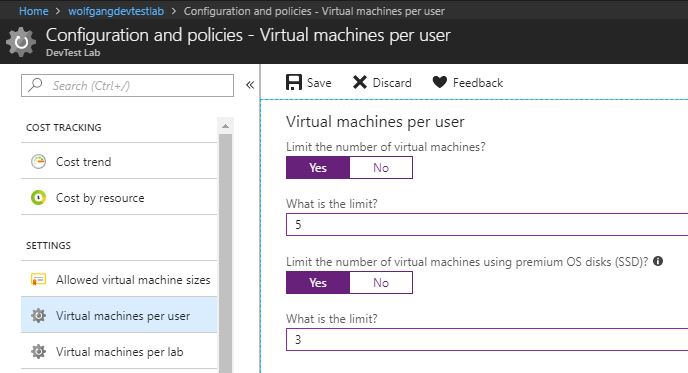Click the DevTest Lab gear icon in header
Image resolution: width=688 pixels, height=373 pixels.
[21, 42]
